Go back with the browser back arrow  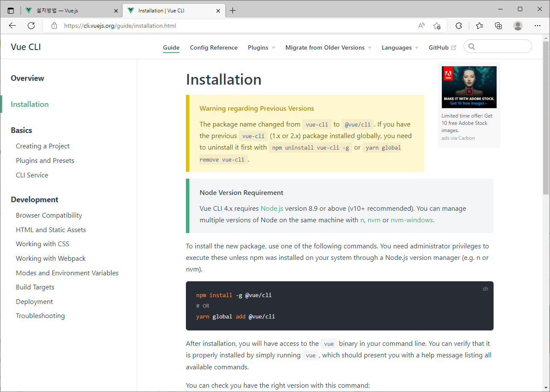point(12,26)
